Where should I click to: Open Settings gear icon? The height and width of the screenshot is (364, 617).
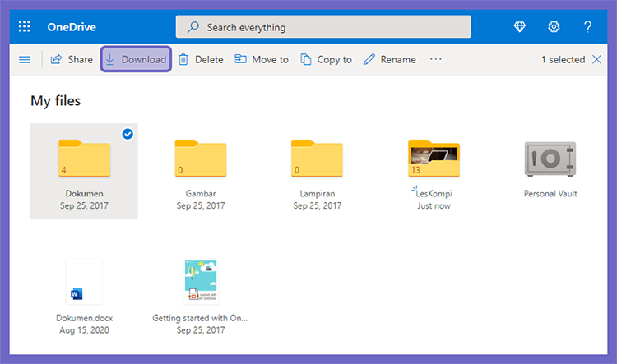coord(554,27)
